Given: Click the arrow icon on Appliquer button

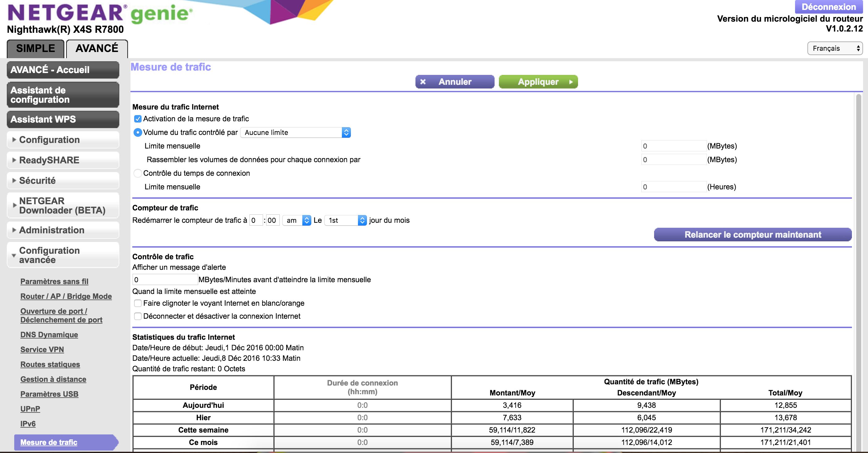Looking at the screenshot, I should pos(571,82).
